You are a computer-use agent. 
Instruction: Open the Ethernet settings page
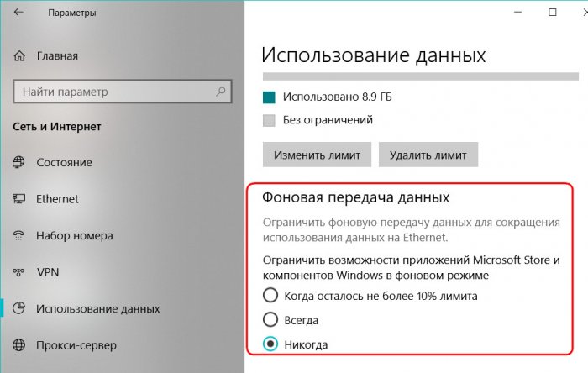pyautogui.click(x=57, y=199)
